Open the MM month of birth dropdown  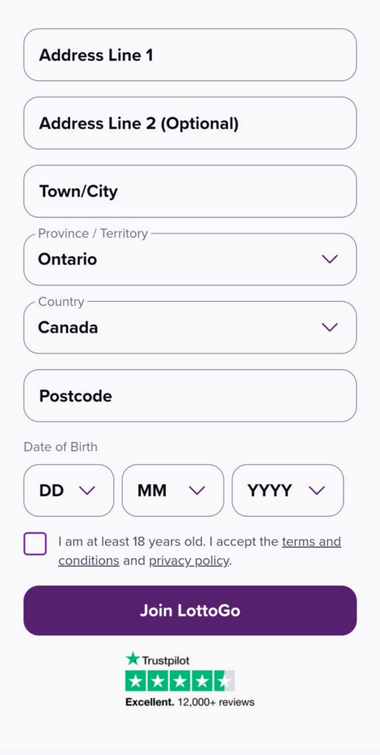pyautogui.click(x=173, y=491)
